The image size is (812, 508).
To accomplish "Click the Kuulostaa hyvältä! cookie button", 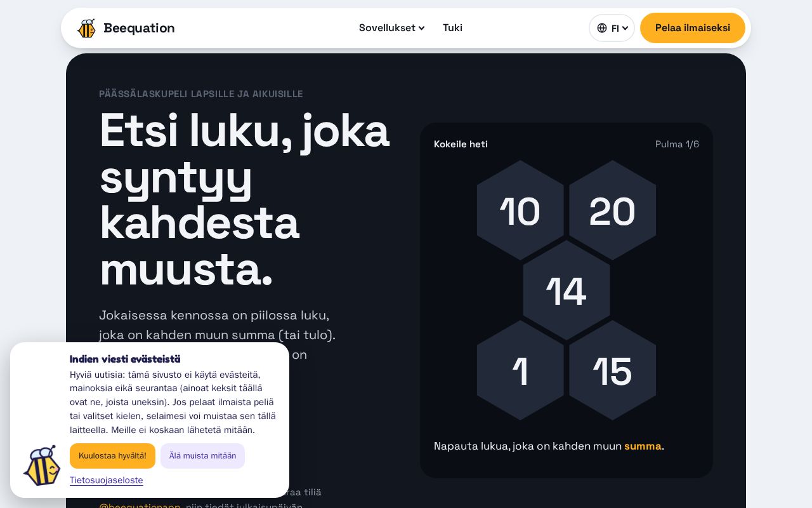I will tap(112, 456).
